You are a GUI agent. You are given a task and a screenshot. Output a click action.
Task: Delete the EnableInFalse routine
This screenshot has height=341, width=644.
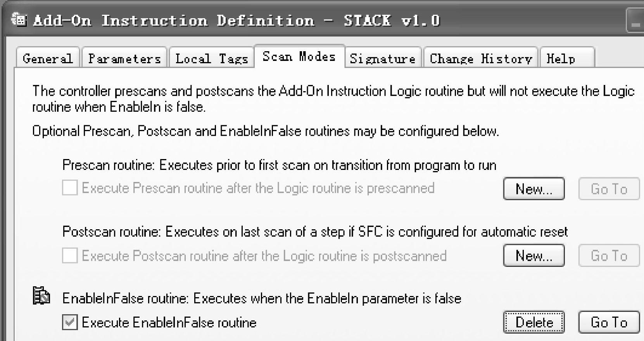click(x=534, y=322)
